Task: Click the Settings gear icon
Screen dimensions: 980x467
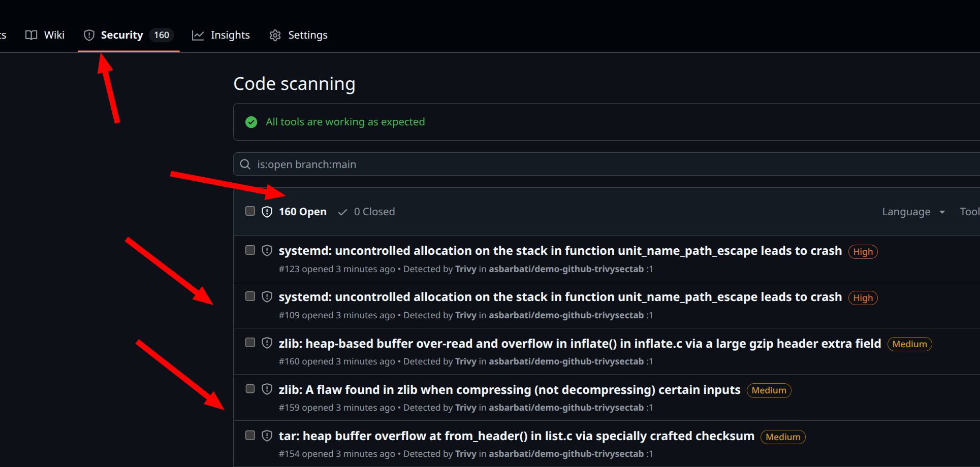Action: (x=275, y=35)
